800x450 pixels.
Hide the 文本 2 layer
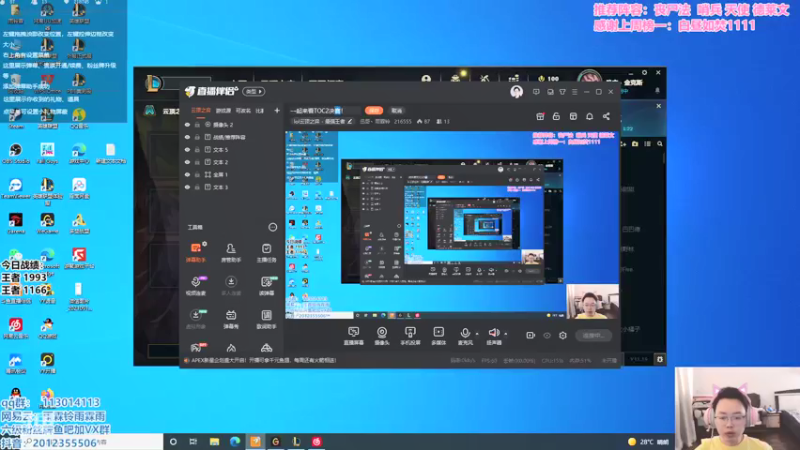(187, 162)
